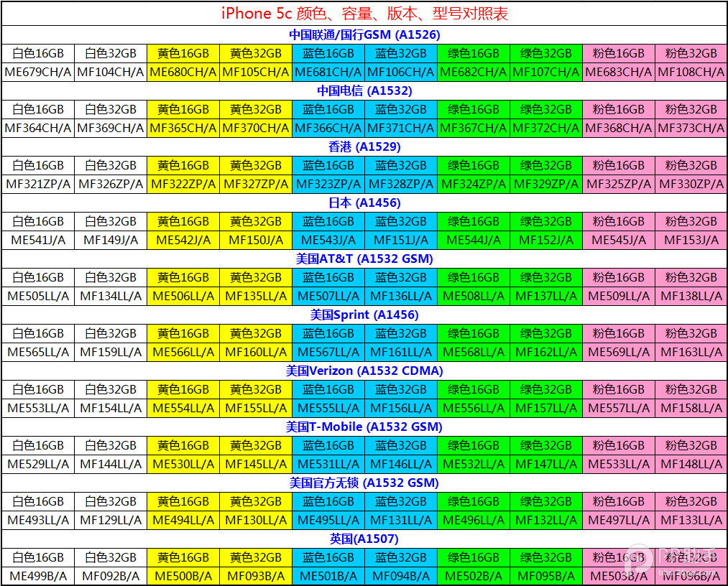Select cell ME679CH/A
Image resolution: width=728 pixels, height=586 pixels.
coord(38,73)
